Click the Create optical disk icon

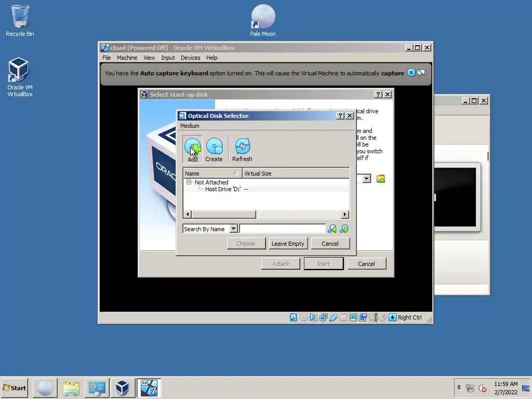[x=214, y=149]
